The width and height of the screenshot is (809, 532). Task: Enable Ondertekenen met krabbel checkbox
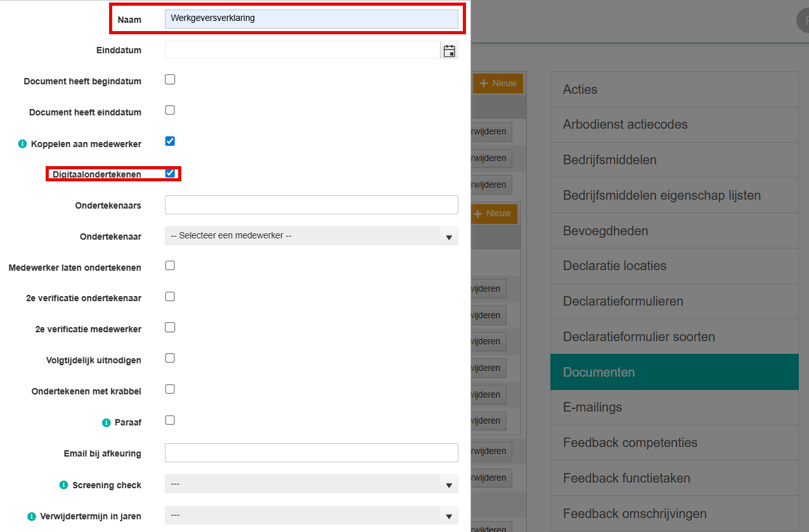coord(170,389)
